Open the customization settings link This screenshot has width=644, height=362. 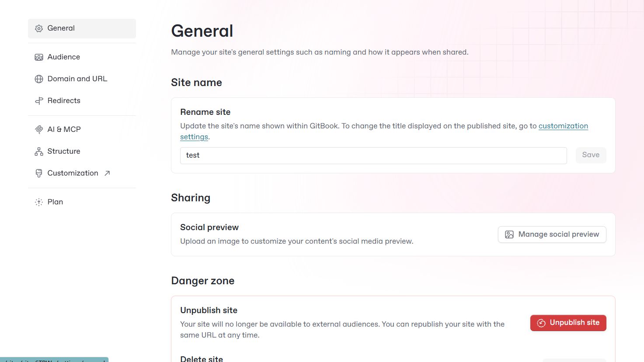point(563,126)
